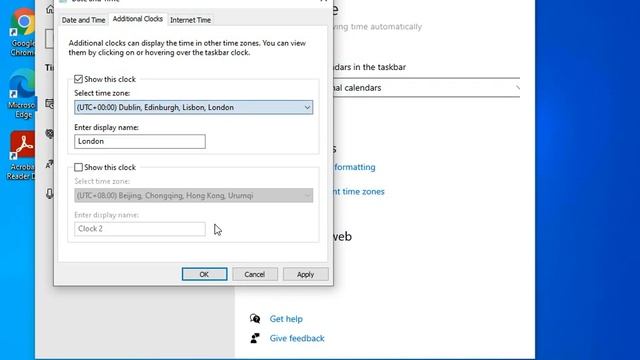
Task: Open the Get help link
Action: click(286, 319)
